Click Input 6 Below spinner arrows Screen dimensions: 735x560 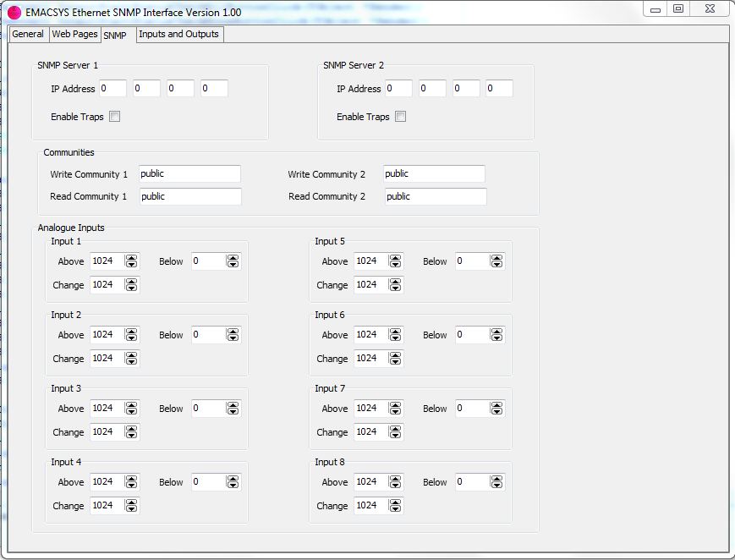pos(496,335)
